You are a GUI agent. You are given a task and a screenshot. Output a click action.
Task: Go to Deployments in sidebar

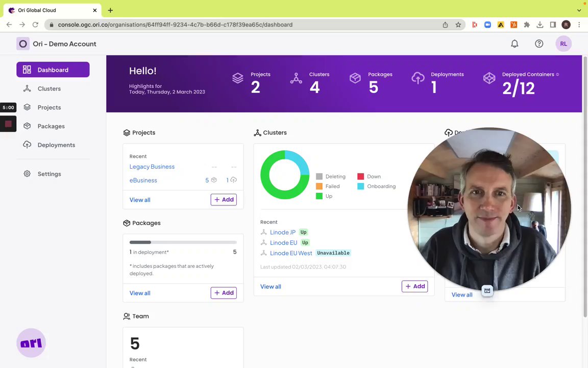point(56,145)
